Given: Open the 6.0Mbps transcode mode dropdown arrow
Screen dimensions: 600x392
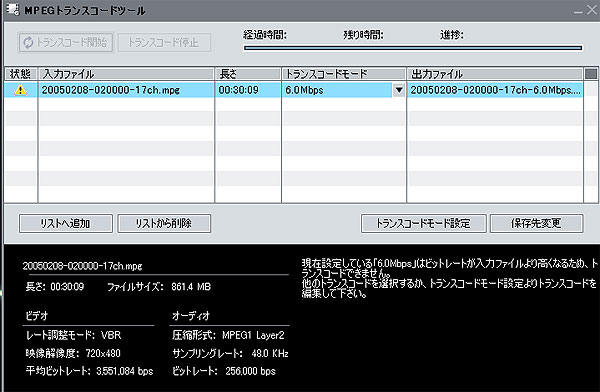Looking at the screenshot, I should pyautogui.click(x=399, y=90).
